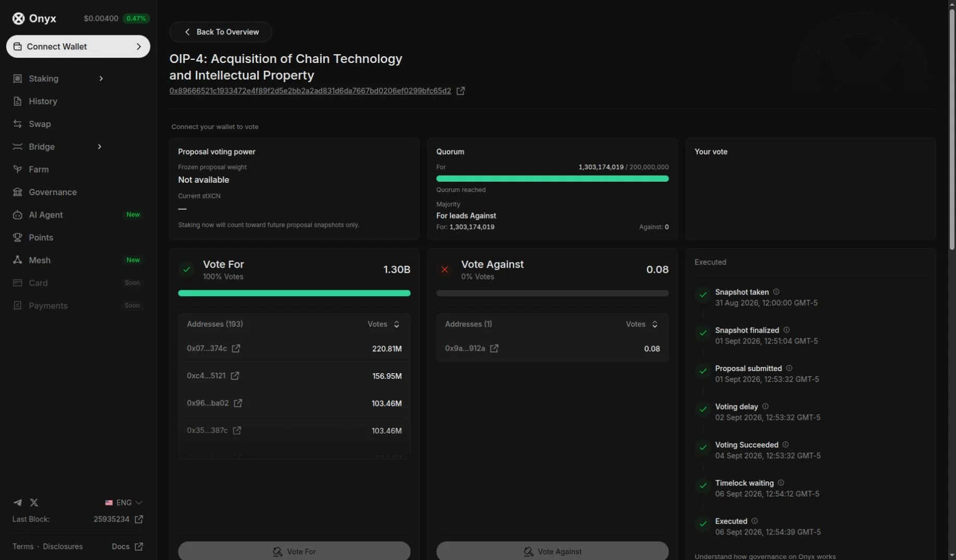Go Back To Overview

(221, 32)
